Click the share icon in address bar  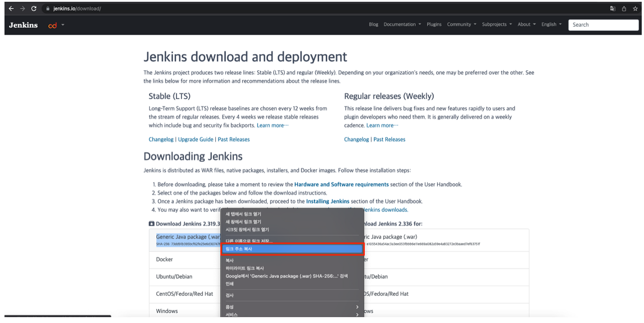(624, 9)
